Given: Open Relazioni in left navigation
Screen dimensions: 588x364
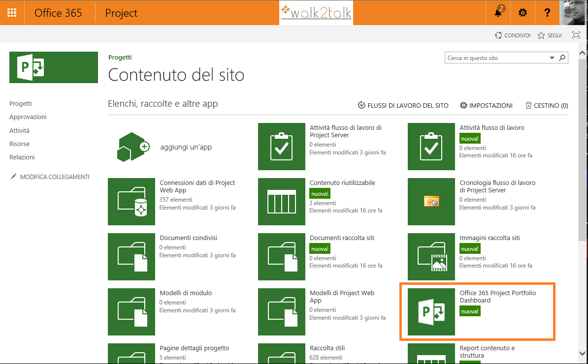Looking at the screenshot, I should pos(22,157).
